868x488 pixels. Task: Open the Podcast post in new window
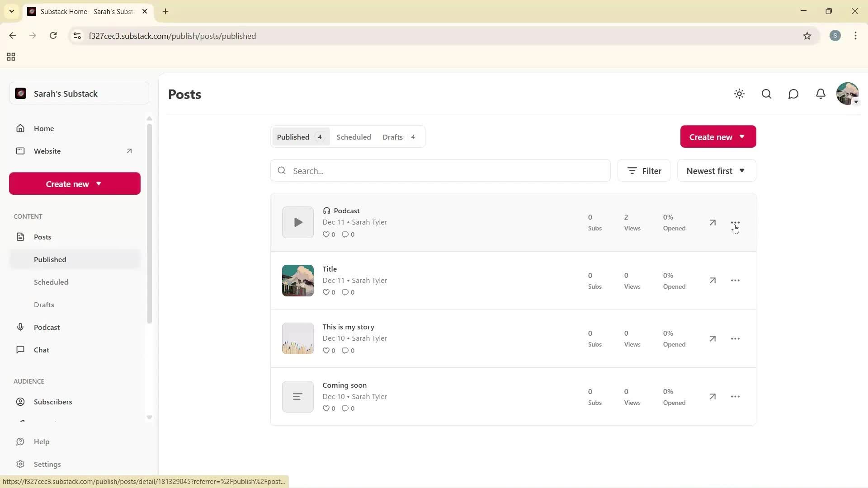(712, 222)
